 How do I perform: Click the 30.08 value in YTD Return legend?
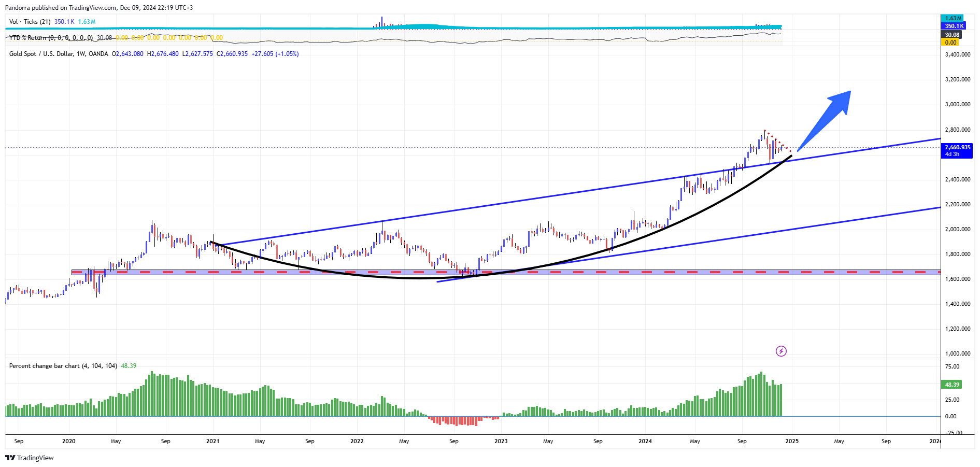pyautogui.click(x=104, y=38)
